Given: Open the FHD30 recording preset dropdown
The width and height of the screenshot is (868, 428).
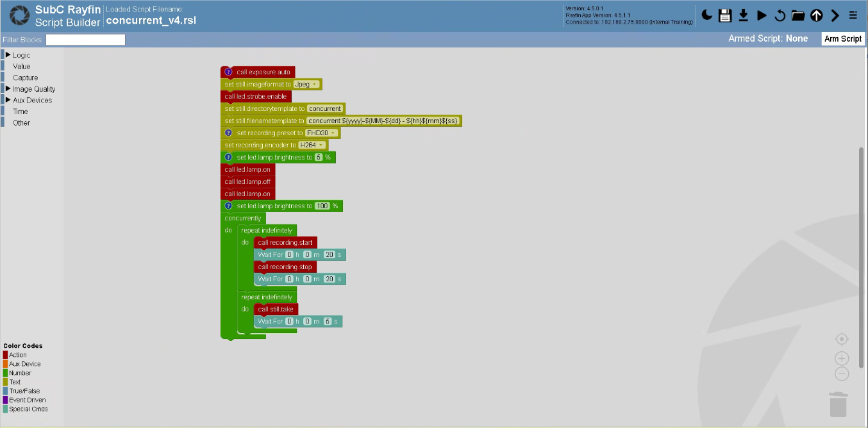Looking at the screenshot, I should coord(321,133).
